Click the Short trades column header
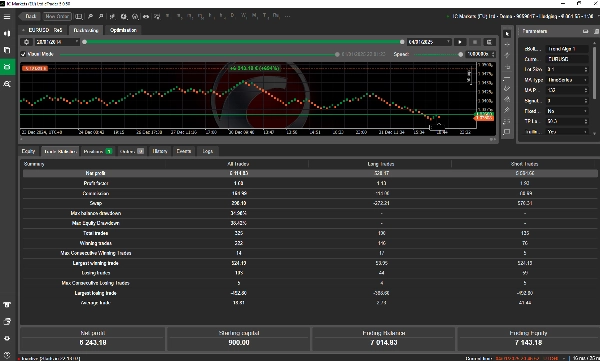Screen dimensions: 600x361 (524, 164)
